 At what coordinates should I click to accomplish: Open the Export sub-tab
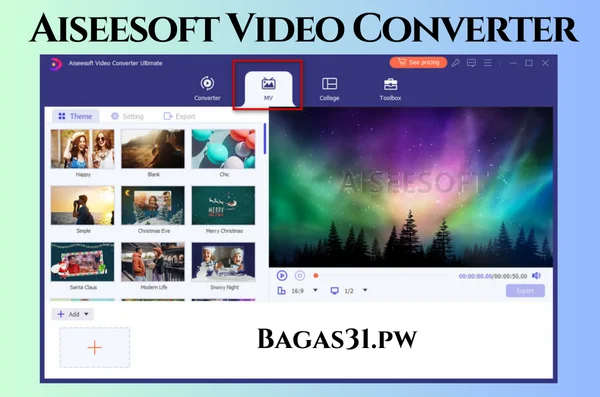(x=179, y=116)
